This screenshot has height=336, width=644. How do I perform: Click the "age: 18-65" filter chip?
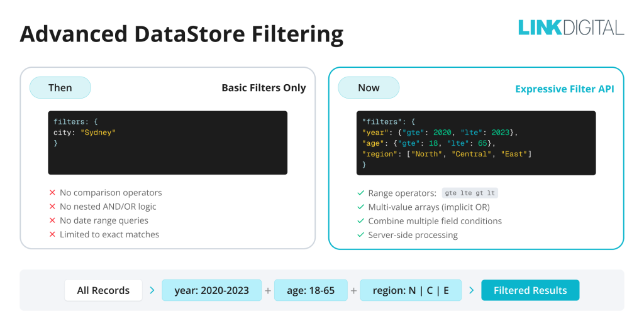pyautogui.click(x=311, y=290)
